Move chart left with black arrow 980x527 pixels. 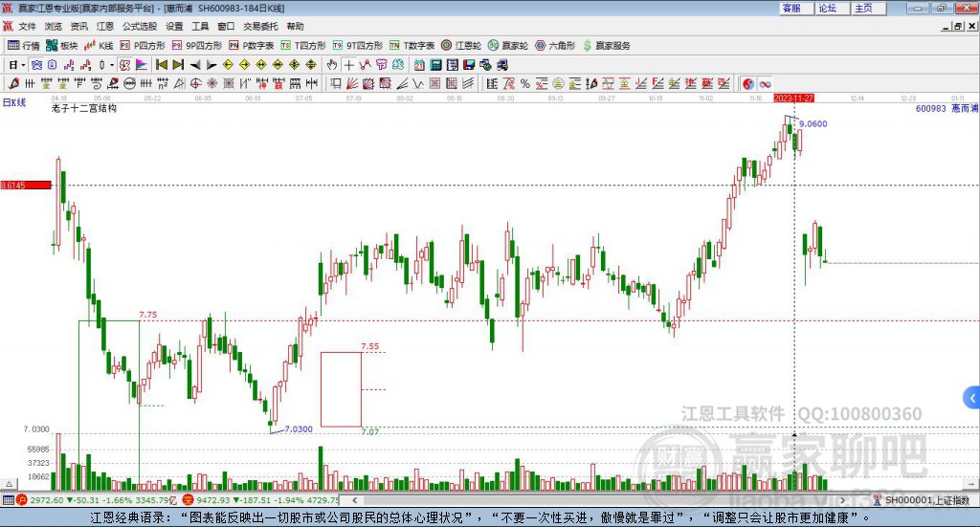[195, 65]
